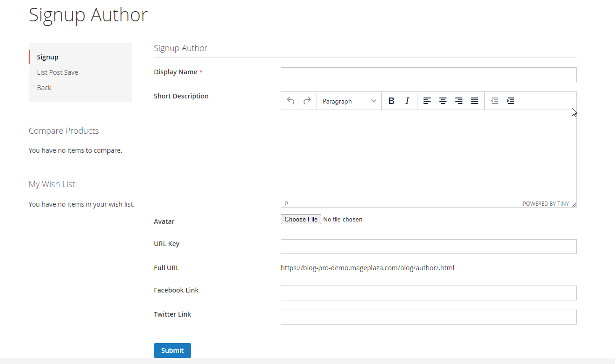The width and height of the screenshot is (615, 364).
Task: Focus the URL Key text field
Action: point(429,247)
